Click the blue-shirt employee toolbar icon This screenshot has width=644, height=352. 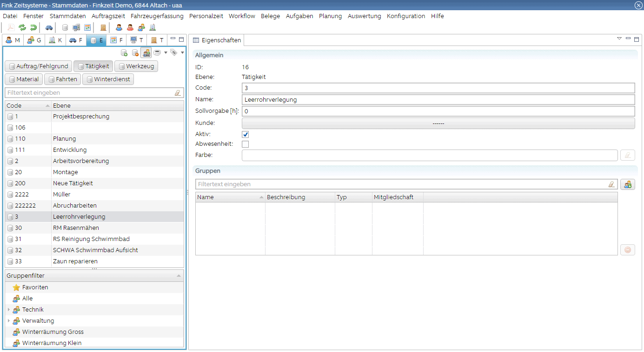(x=119, y=27)
